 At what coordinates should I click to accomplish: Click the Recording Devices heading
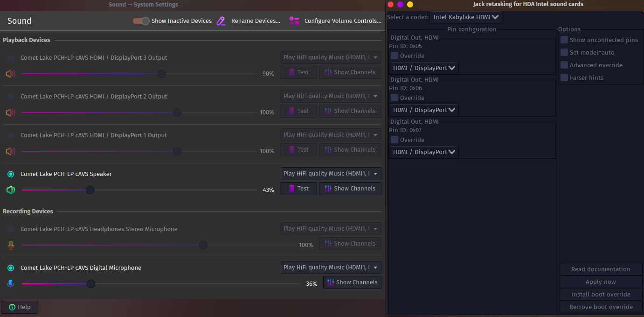pos(28,211)
